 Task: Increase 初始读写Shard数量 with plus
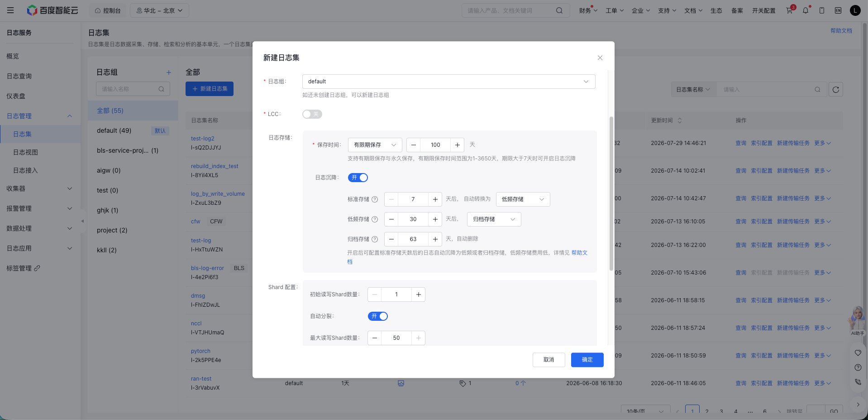[x=418, y=294]
